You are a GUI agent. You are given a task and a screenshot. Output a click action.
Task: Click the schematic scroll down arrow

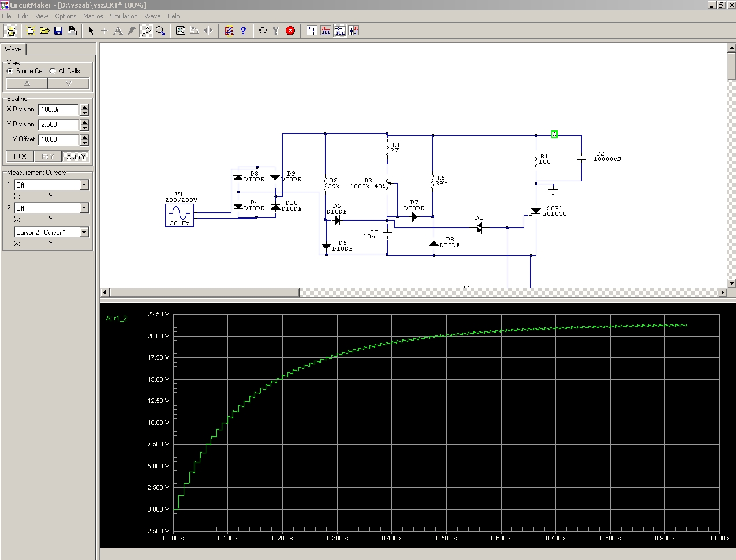point(731,283)
